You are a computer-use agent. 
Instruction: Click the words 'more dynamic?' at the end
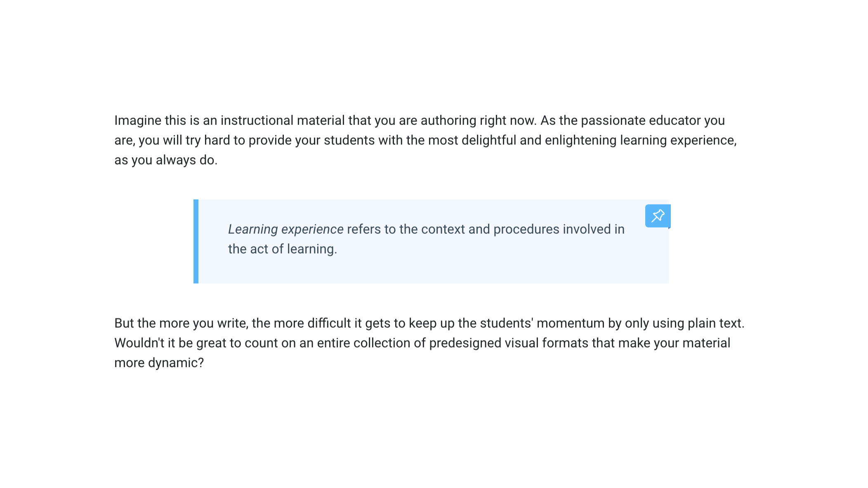point(159,363)
